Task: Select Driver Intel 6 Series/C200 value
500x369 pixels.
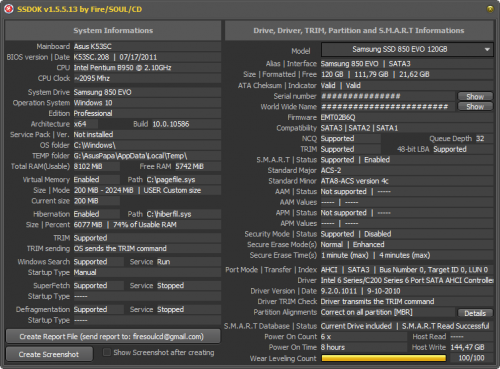Action: (x=407, y=280)
